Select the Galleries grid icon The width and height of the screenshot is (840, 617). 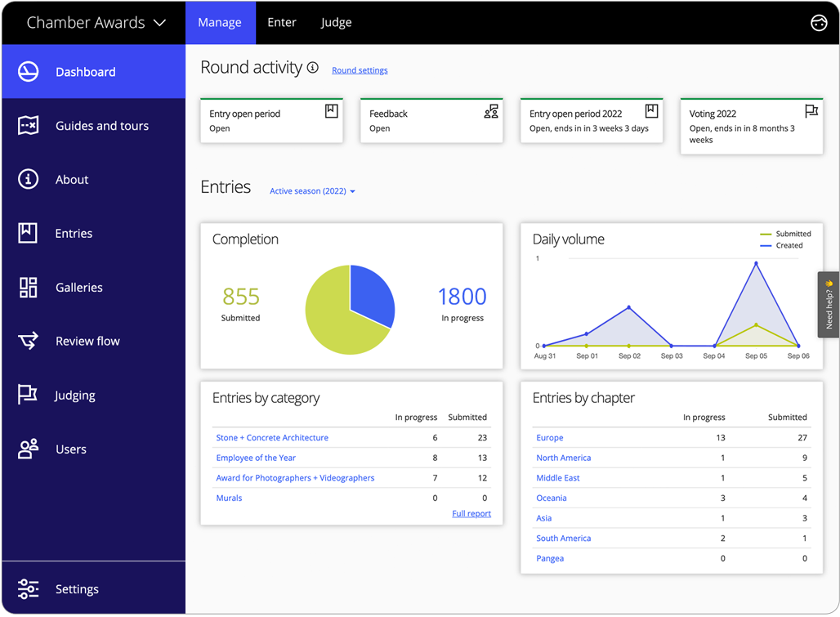27,287
